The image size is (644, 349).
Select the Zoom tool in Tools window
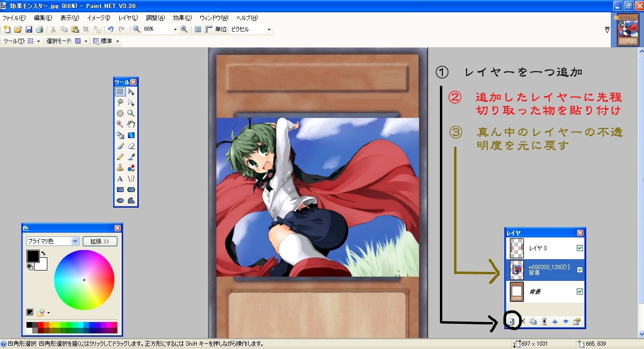click(131, 113)
